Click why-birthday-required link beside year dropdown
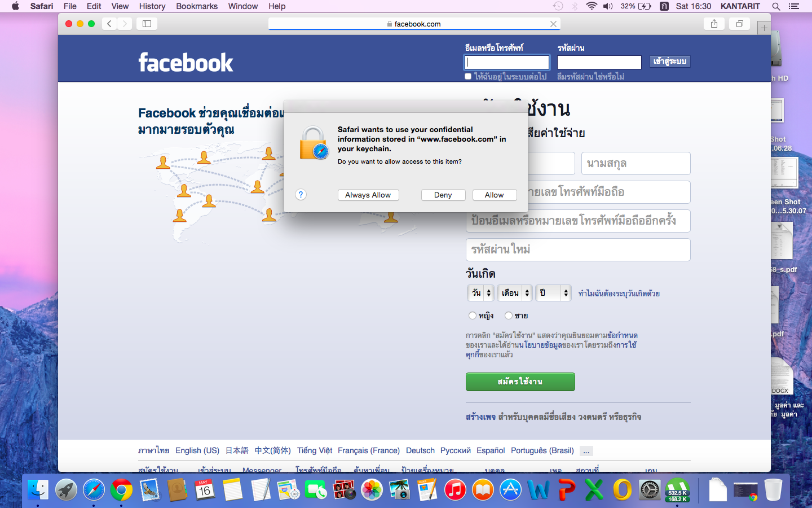The width and height of the screenshot is (812, 508). tap(619, 294)
